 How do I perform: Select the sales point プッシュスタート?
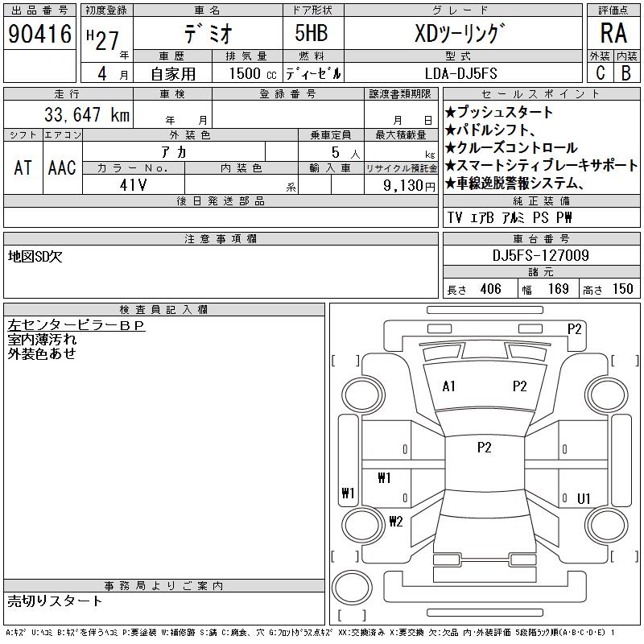pyautogui.click(x=498, y=112)
